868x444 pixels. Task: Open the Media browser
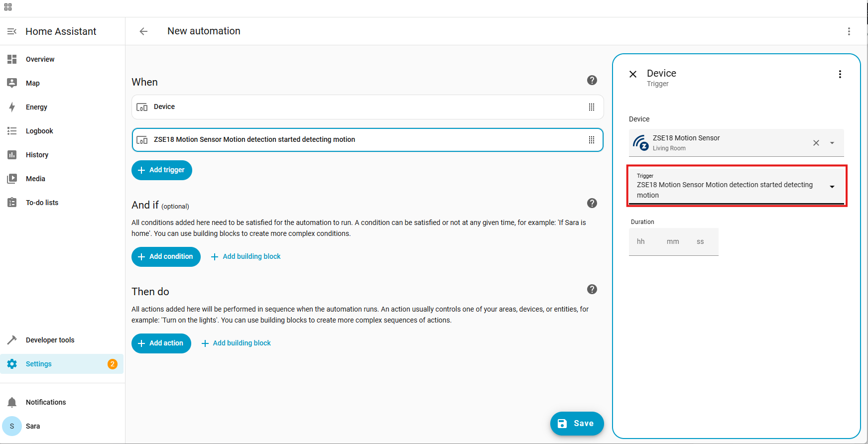[x=62, y=179]
